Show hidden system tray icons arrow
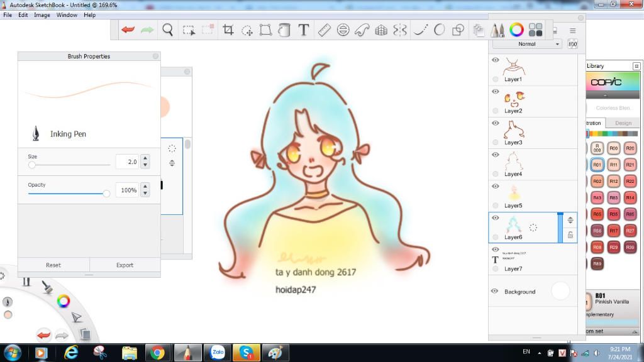The height and width of the screenshot is (362, 644). (539, 353)
